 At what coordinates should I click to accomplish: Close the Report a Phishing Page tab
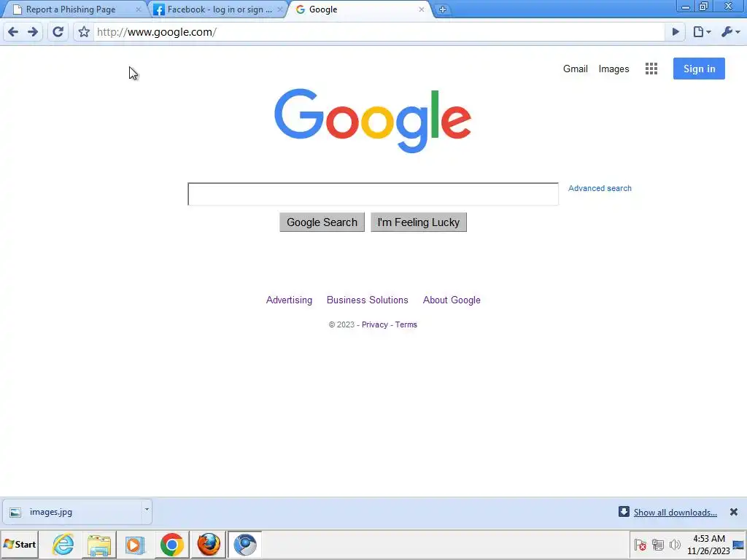(x=138, y=9)
